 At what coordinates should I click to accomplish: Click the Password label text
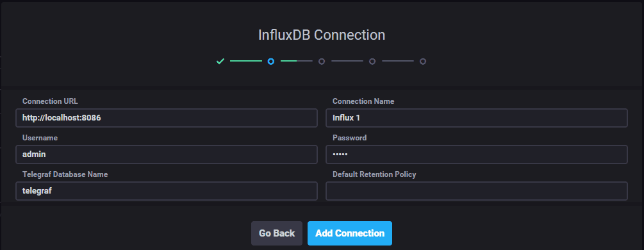pyautogui.click(x=349, y=138)
